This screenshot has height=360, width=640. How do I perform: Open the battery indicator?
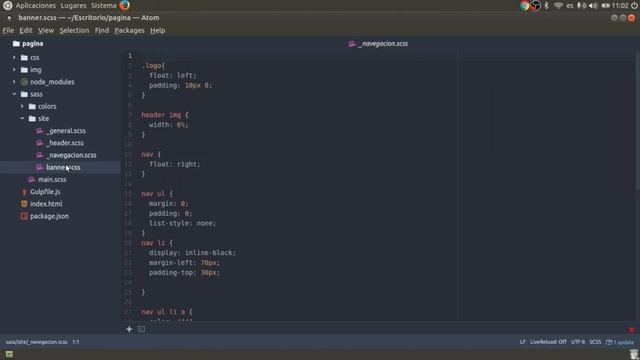click(605, 5)
